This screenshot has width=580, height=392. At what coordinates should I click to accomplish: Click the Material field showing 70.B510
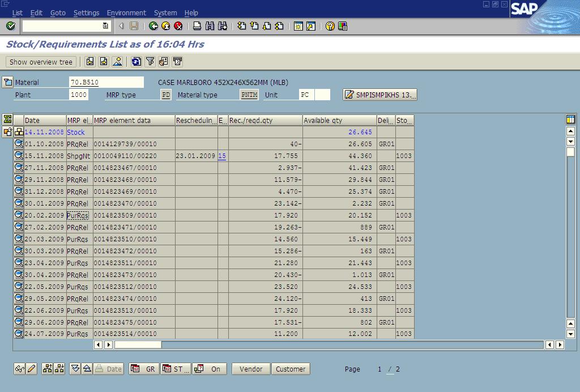tap(106, 82)
